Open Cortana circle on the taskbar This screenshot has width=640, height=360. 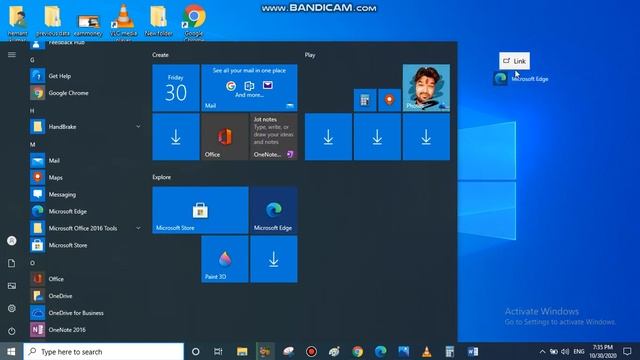click(x=196, y=351)
